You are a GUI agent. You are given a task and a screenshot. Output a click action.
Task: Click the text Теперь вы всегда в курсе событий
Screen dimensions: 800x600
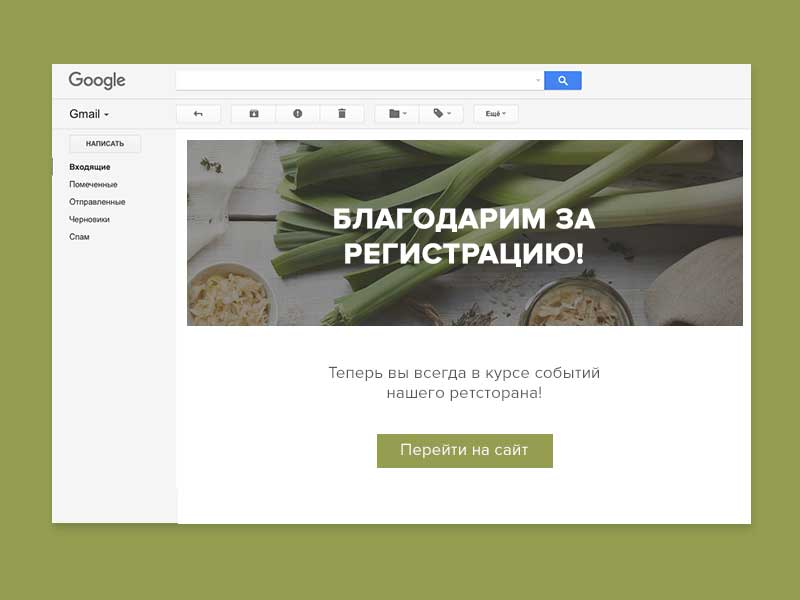pos(464,373)
